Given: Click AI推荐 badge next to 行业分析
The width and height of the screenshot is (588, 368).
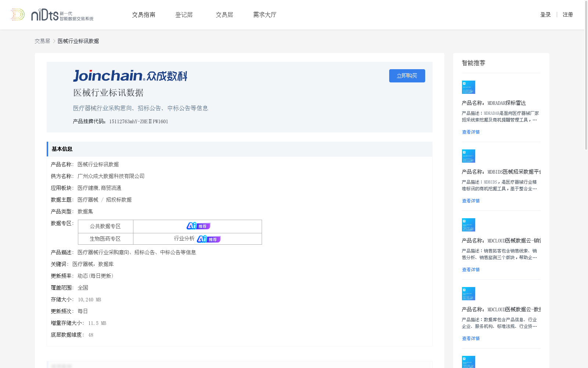Looking at the screenshot, I should pyautogui.click(x=209, y=239).
